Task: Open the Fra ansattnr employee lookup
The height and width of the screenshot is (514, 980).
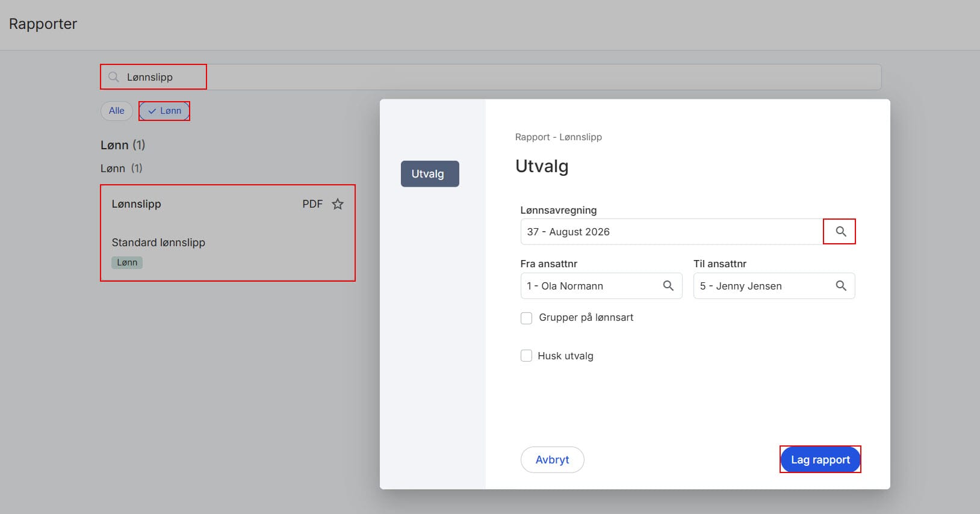Action: tap(668, 286)
